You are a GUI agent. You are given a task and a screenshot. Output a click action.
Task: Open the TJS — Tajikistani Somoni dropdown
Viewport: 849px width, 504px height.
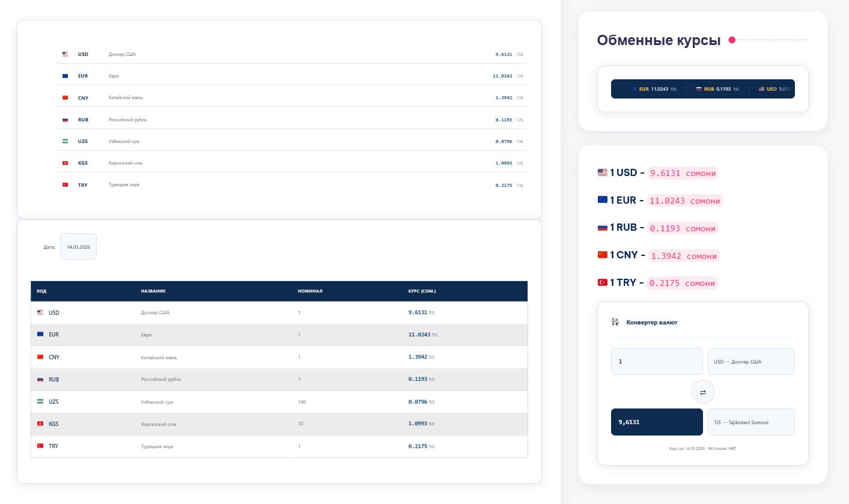[x=751, y=422]
